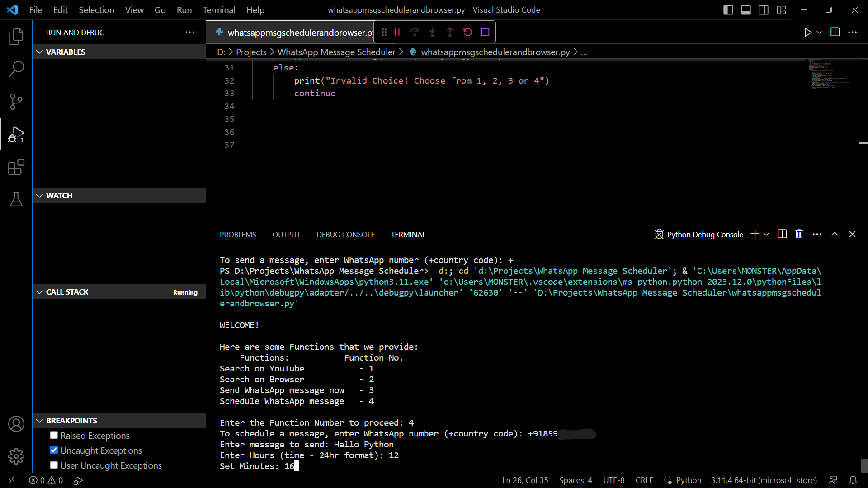Viewport: 868px width, 488px height.
Task: Switch to the DEBUG CONSOLE tab
Action: point(345,235)
